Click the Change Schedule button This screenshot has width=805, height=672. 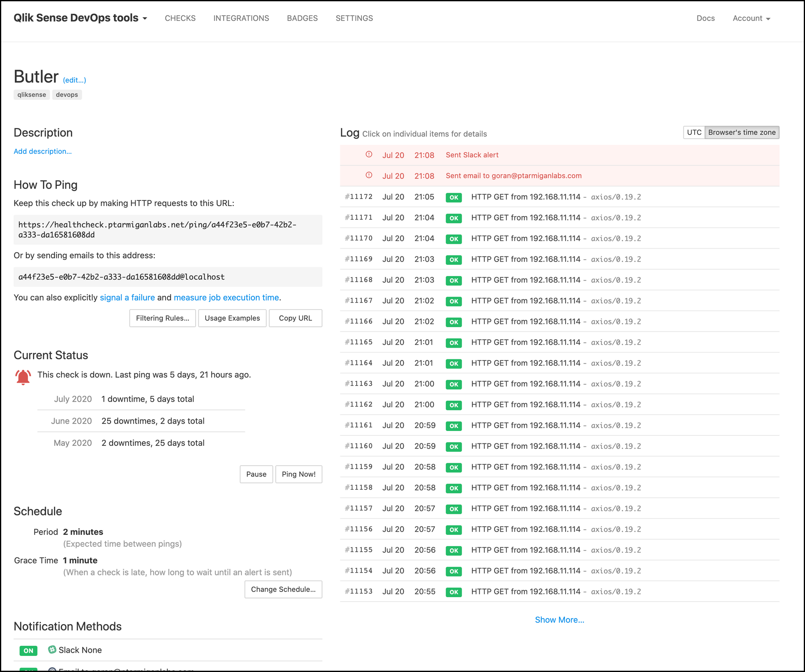283,589
